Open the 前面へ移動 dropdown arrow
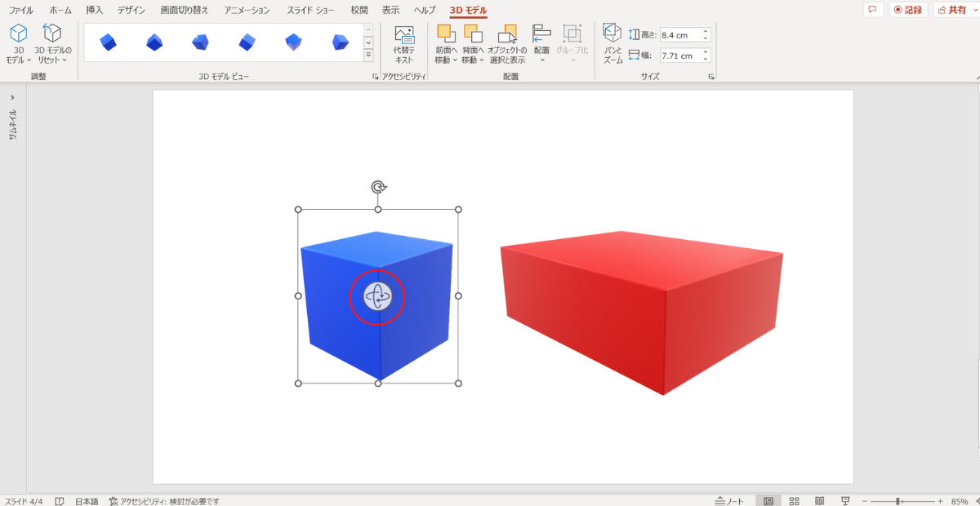This screenshot has height=506, width=980. [x=455, y=60]
